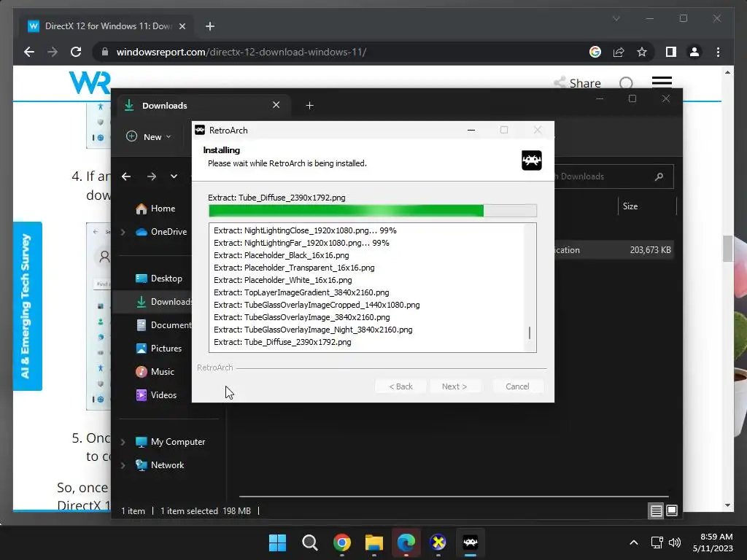Search Downloads using the magnifier icon
This screenshot has height=560, width=747.
(659, 176)
